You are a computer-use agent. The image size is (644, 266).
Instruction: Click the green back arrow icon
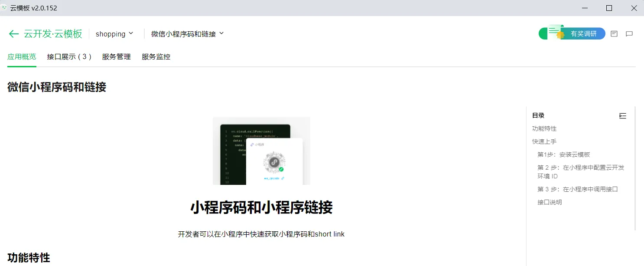pyautogui.click(x=13, y=34)
